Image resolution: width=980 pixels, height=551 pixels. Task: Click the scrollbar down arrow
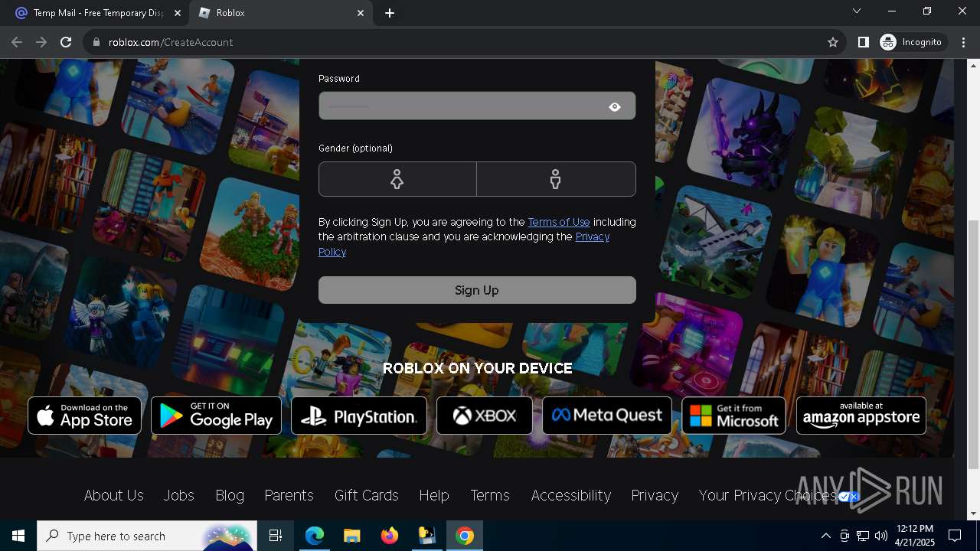[x=973, y=514]
